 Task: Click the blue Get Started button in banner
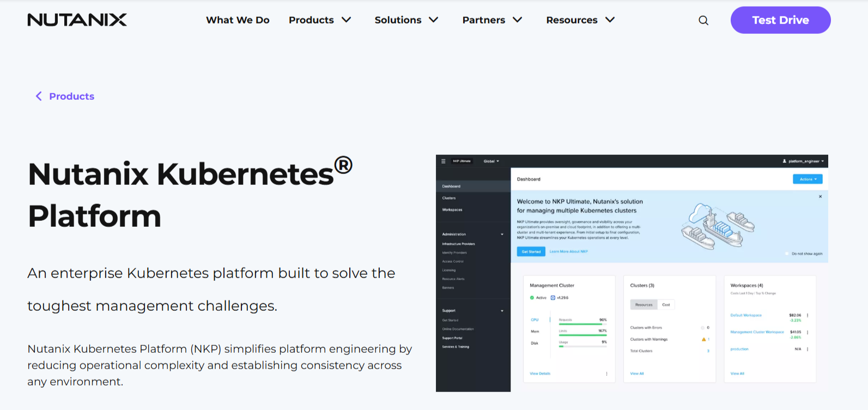point(531,251)
